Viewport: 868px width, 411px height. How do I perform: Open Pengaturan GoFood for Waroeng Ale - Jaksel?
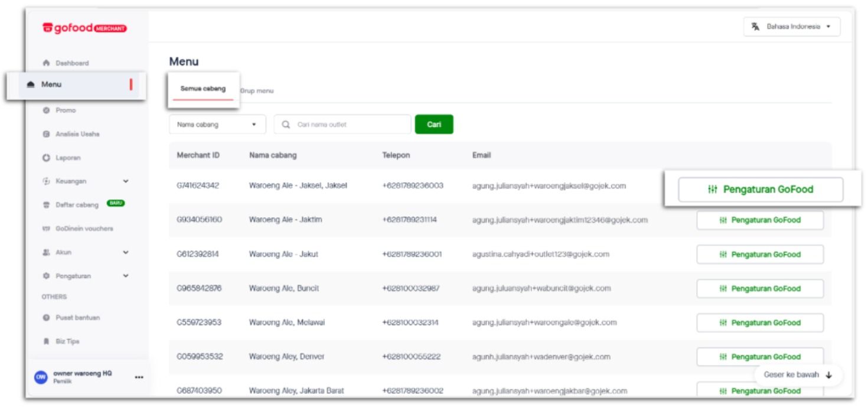[x=761, y=190]
